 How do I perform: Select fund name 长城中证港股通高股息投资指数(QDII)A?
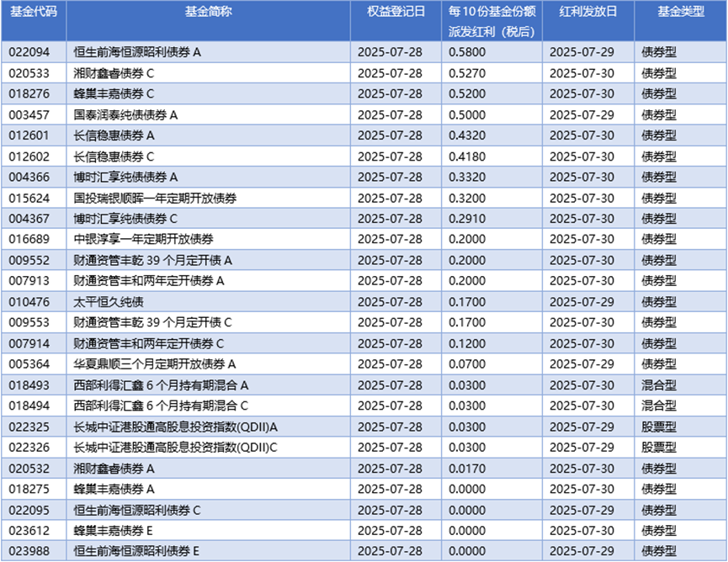pos(176,428)
